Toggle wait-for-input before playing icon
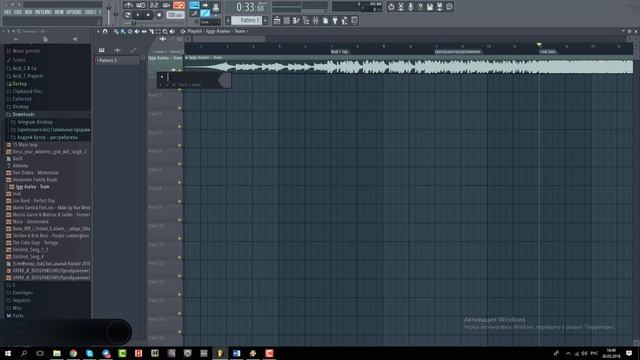Viewport: 640px width, 360px height. coord(141,5)
